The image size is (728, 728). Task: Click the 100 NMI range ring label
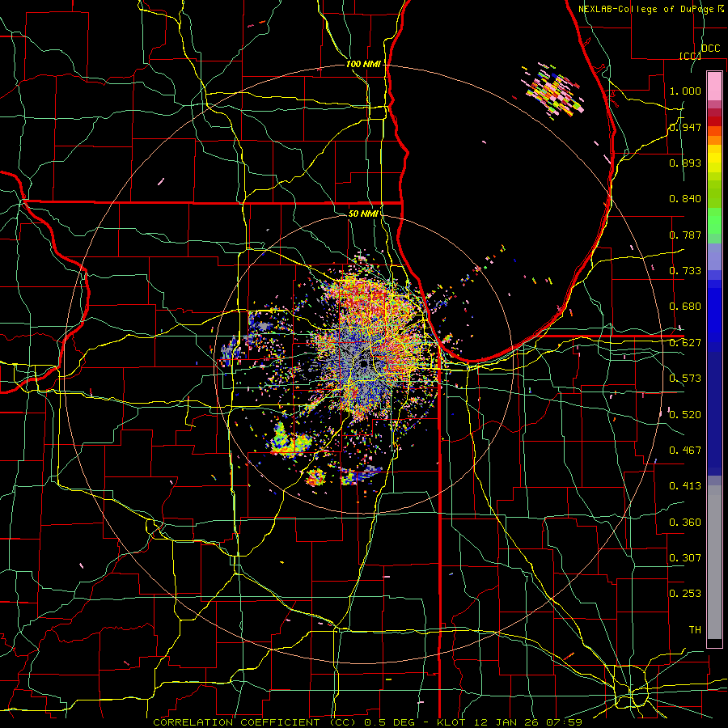[363, 64]
